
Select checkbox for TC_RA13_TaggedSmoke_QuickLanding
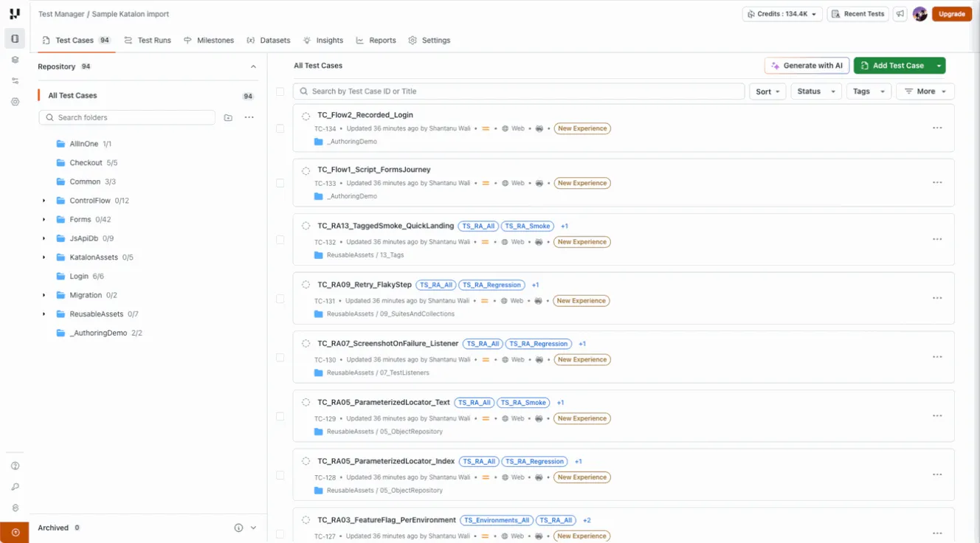[x=280, y=240]
